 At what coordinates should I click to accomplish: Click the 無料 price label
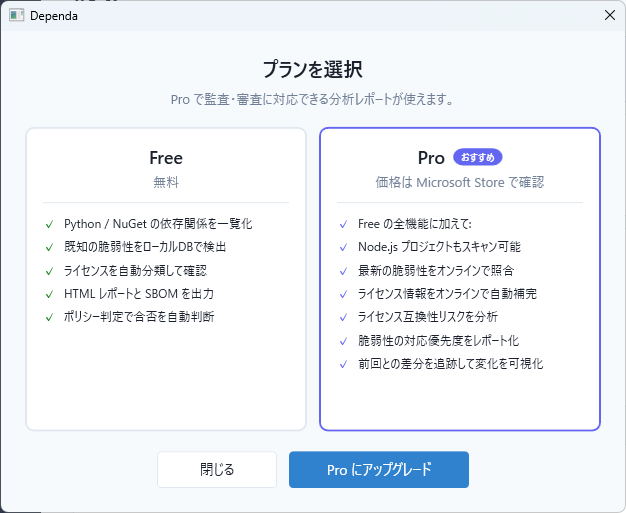tap(166, 182)
